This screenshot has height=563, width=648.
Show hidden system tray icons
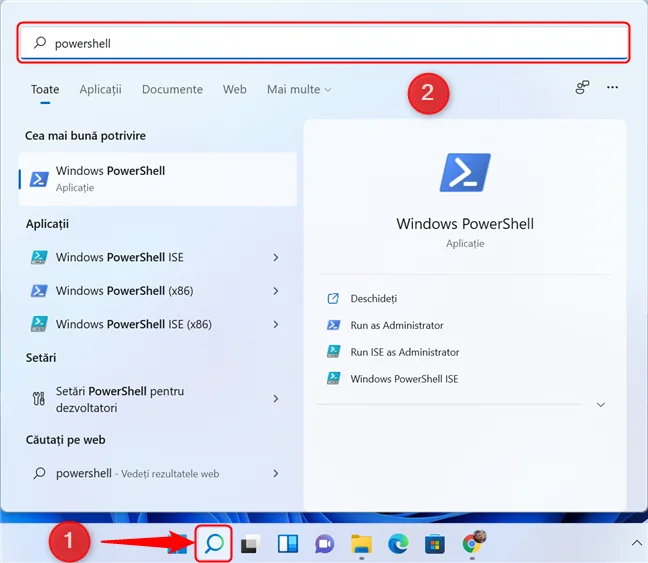tap(636, 543)
